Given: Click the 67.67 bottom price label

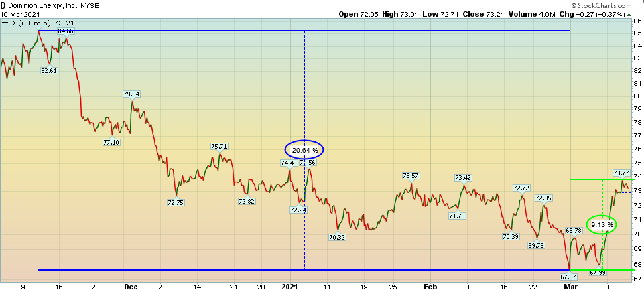Looking at the screenshot, I should point(569,277).
